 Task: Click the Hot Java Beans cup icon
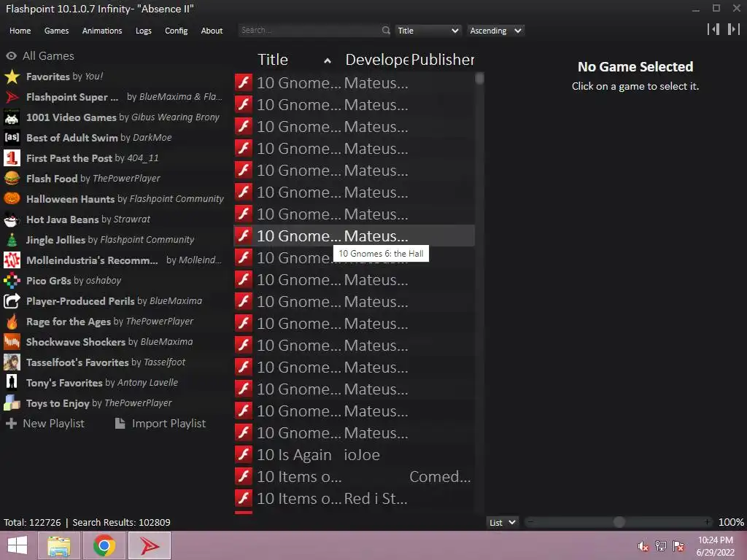coord(12,219)
